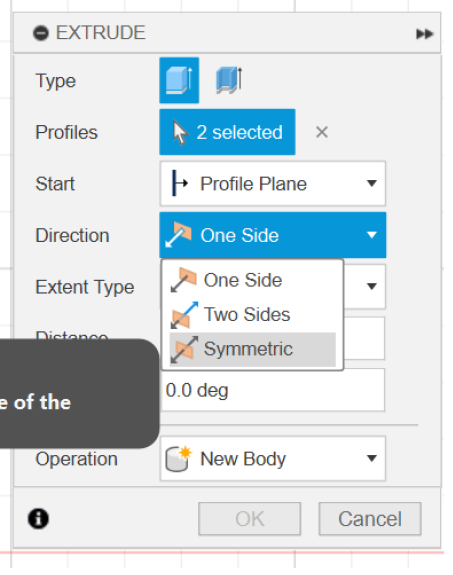Click the New Body cylinder icon
The image size is (453, 575).
pos(178,458)
